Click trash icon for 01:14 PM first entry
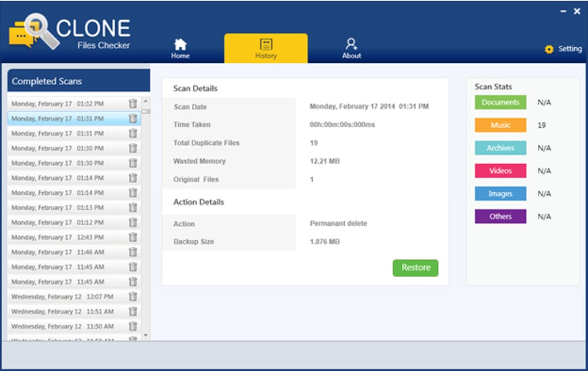This screenshot has height=371, width=588. tap(133, 177)
